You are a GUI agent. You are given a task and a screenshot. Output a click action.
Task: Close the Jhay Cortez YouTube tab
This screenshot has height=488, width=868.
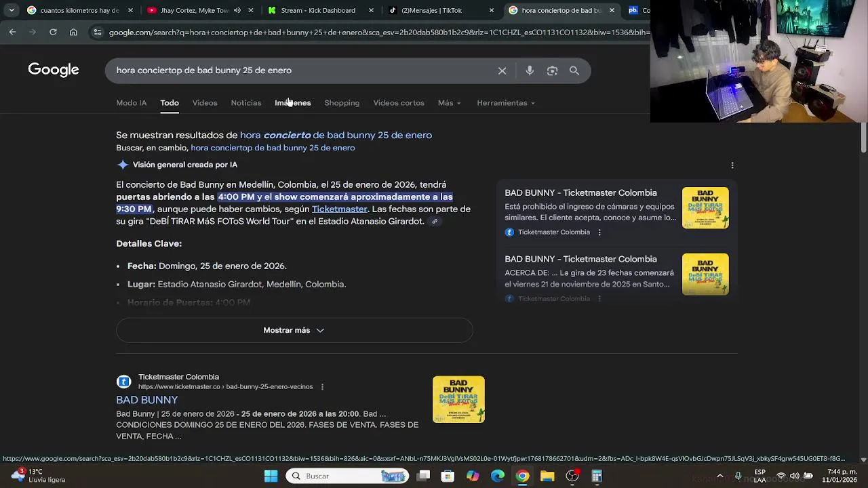[x=252, y=10]
